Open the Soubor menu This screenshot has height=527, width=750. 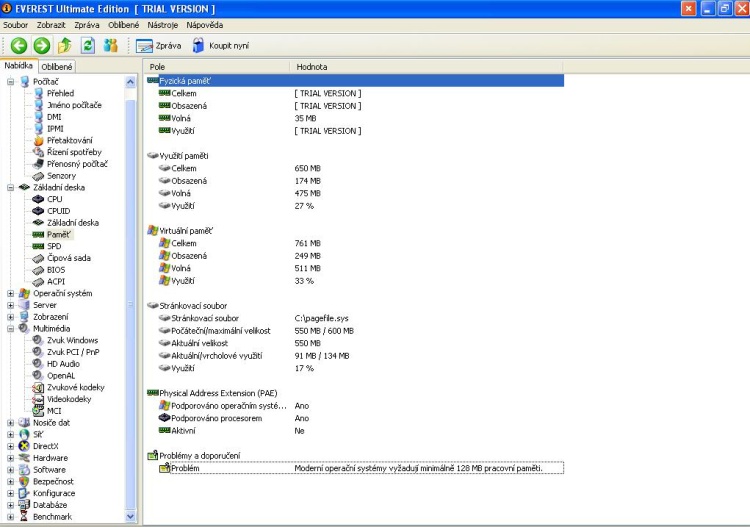point(16,25)
